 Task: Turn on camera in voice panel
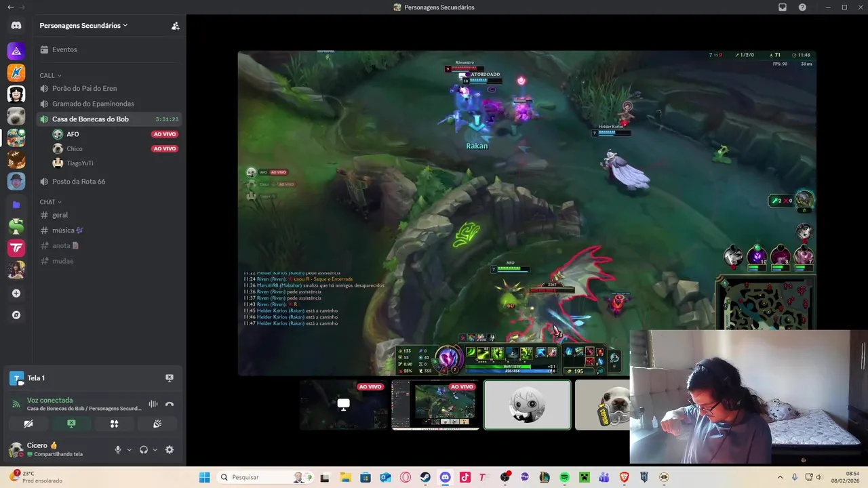tap(28, 424)
